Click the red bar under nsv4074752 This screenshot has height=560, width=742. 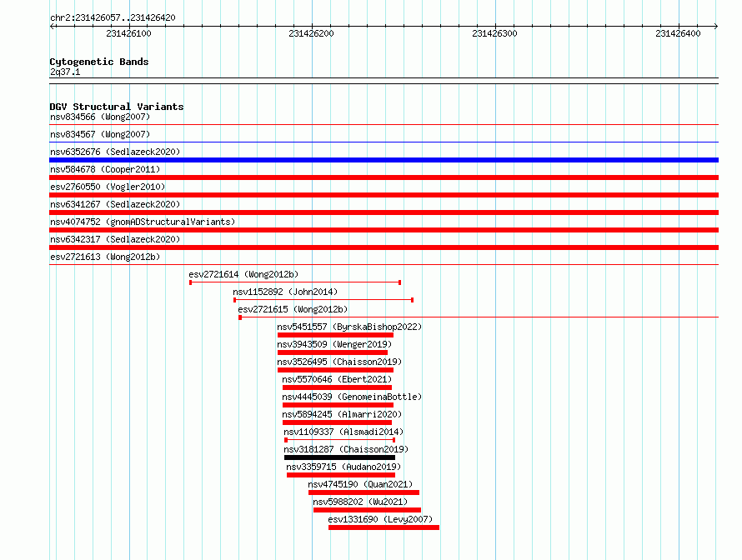(x=384, y=230)
